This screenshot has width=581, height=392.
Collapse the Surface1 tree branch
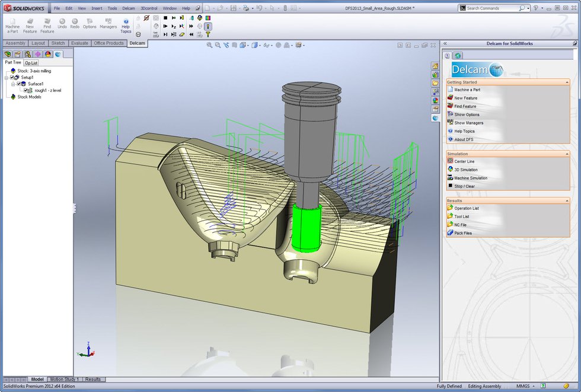point(12,84)
